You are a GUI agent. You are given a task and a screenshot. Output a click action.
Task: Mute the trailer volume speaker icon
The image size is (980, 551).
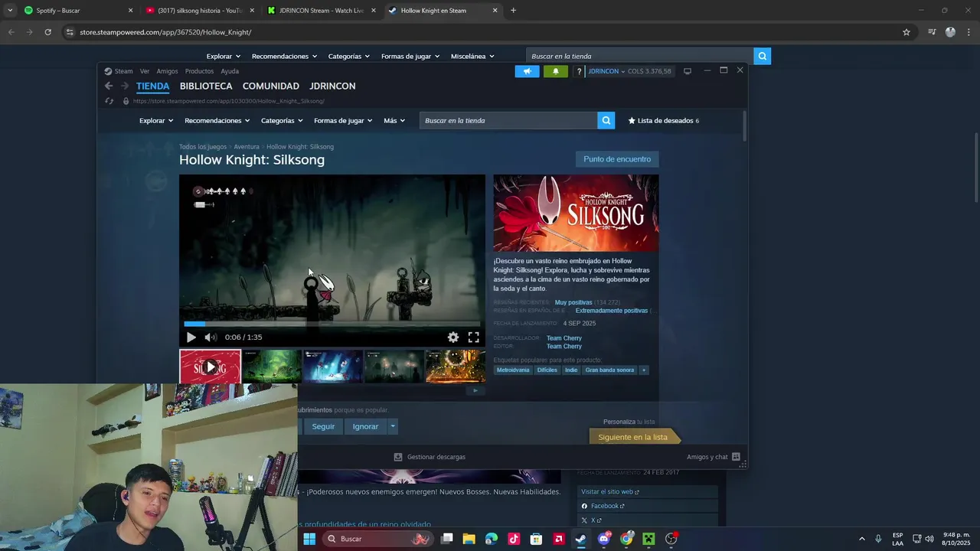(211, 337)
